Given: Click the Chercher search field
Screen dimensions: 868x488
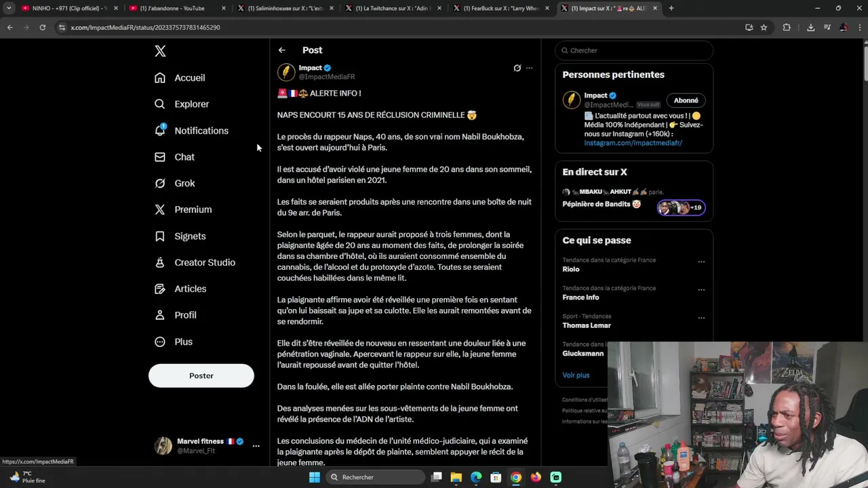Looking at the screenshot, I should pos(634,50).
